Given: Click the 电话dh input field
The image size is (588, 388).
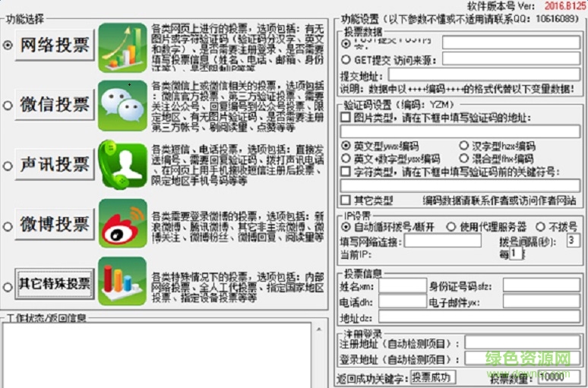Looking at the screenshot, I should point(403,301).
